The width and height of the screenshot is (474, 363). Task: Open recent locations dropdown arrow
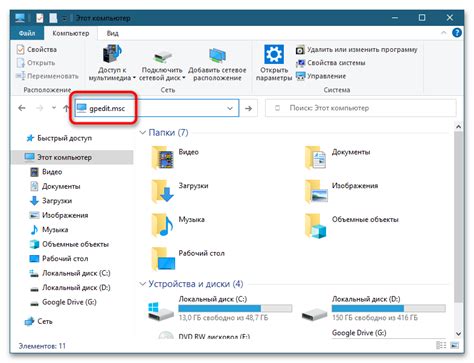click(x=54, y=108)
